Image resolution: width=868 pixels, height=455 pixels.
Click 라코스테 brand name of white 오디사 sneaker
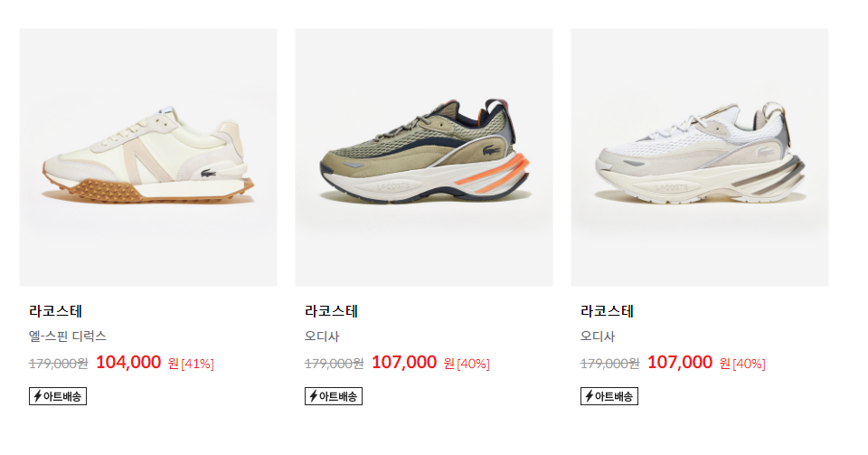[607, 311]
